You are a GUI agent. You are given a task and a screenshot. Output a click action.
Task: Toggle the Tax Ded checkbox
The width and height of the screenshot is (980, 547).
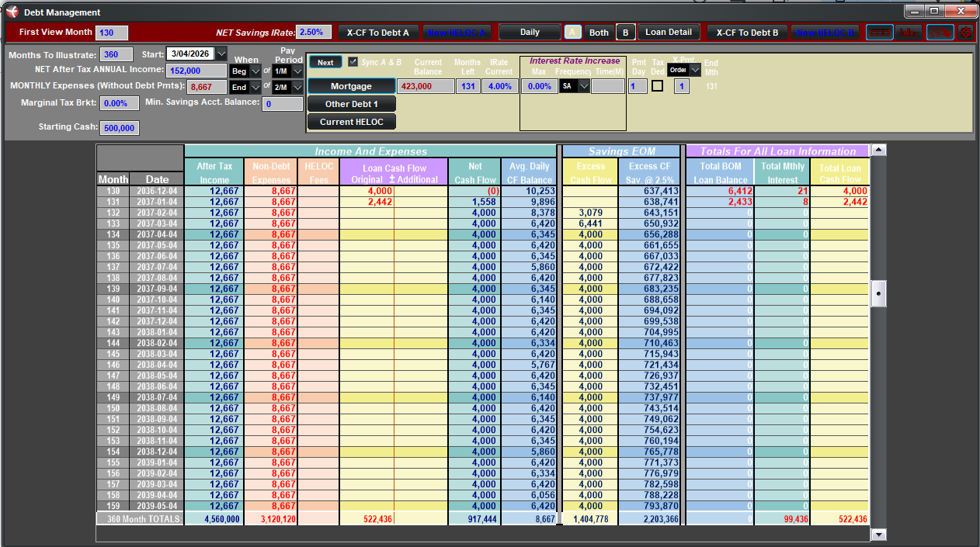coord(657,86)
